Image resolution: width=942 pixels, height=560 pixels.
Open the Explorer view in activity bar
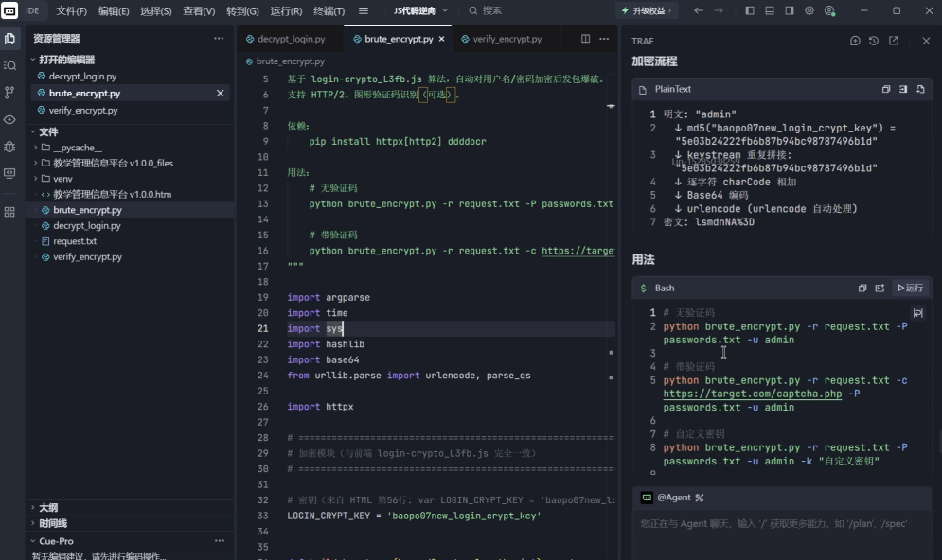tap(9, 39)
